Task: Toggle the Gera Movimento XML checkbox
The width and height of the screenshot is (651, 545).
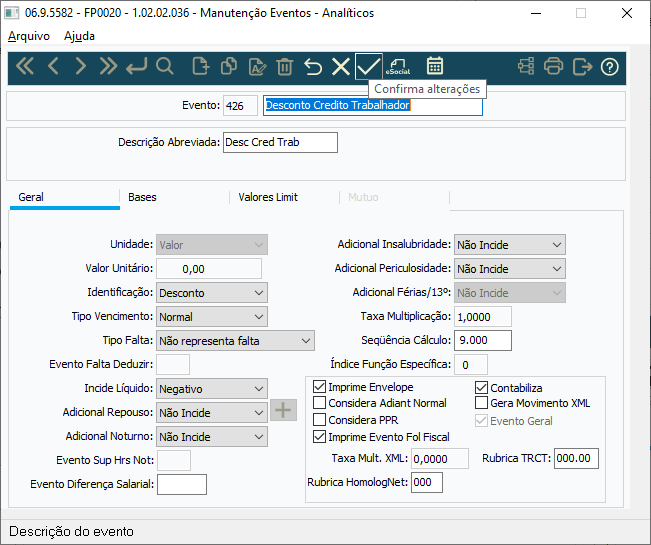Action: pos(481,403)
